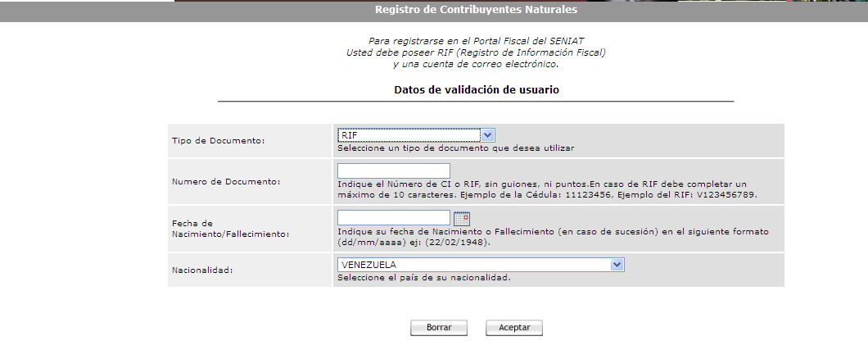Click the Fecha de Nacimiento date field
Image resolution: width=868 pixels, height=359 pixels.
pyautogui.click(x=394, y=218)
